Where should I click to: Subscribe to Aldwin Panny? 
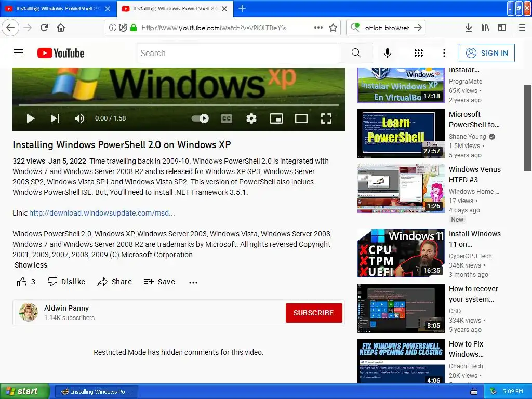tap(314, 313)
